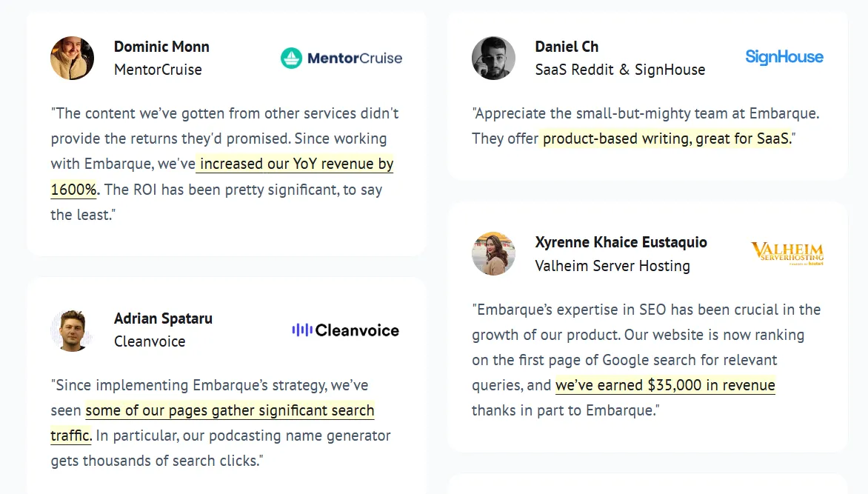The height and width of the screenshot is (494, 868).
Task: Click the "we've earned $35,000 in revenue" link
Action: pyautogui.click(x=665, y=385)
